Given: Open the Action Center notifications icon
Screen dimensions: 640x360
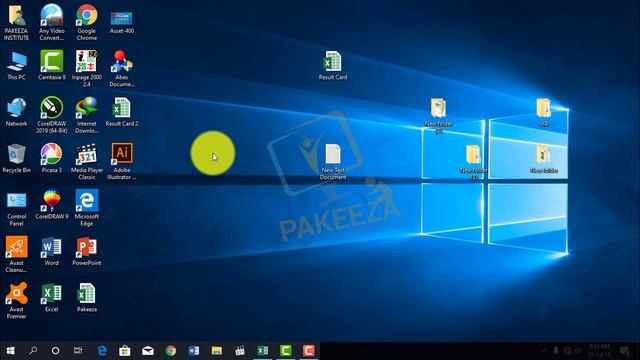Looking at the screenshot, I should click(x=624, y=351).
